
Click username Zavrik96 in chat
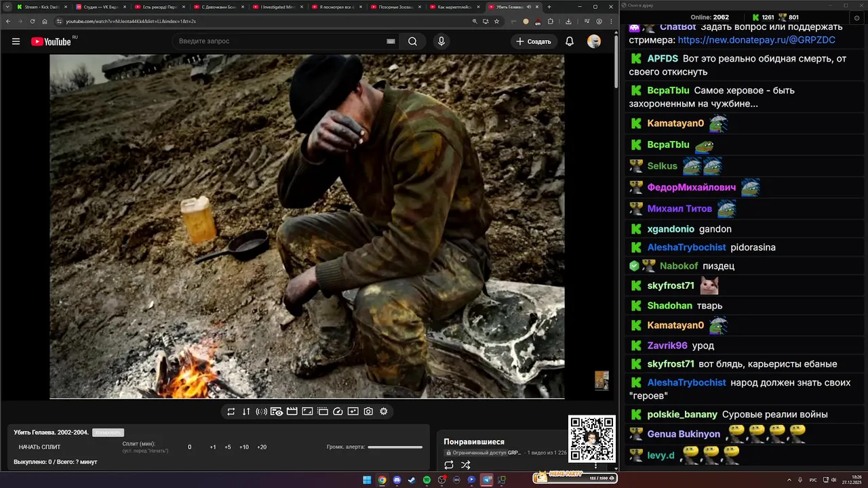click(667, 346)
